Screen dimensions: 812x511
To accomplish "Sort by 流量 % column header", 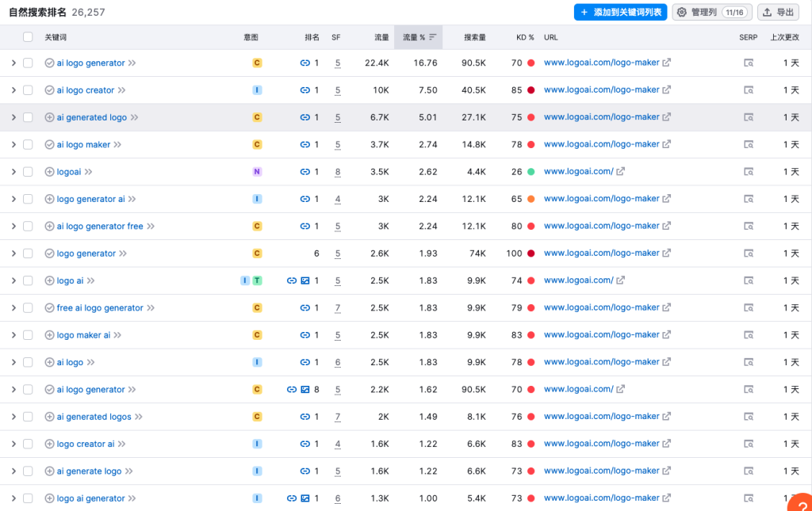I will tap(419, 37).
